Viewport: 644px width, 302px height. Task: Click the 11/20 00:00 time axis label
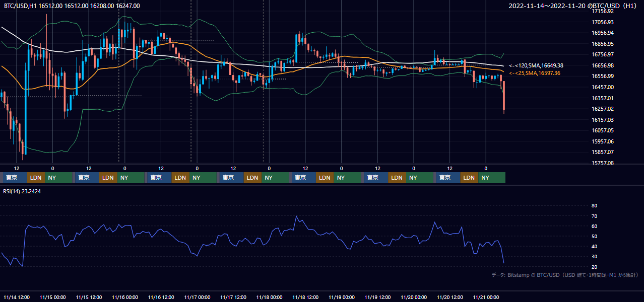pyautogui.click(x=414, y=297)
